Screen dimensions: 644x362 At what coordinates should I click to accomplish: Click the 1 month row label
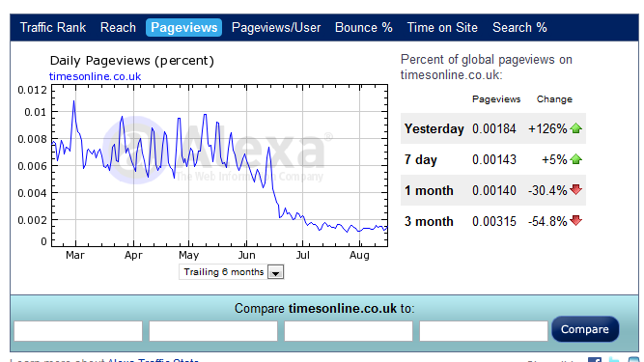click(429, 190)
